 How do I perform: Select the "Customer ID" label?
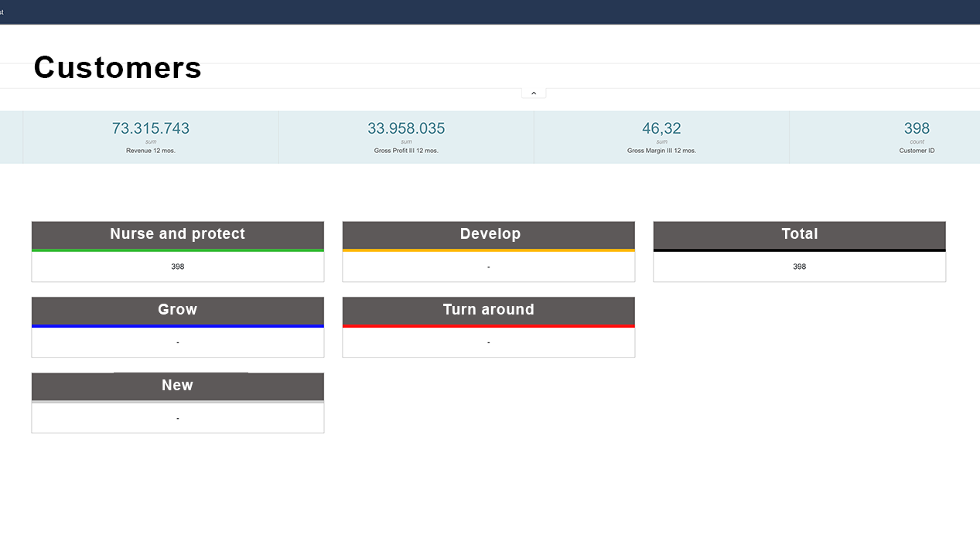pos(917,151)
